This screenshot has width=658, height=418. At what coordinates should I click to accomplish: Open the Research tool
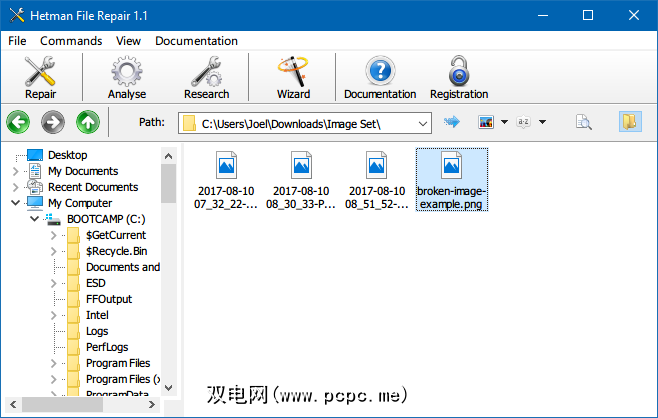[x=206, y=78]
